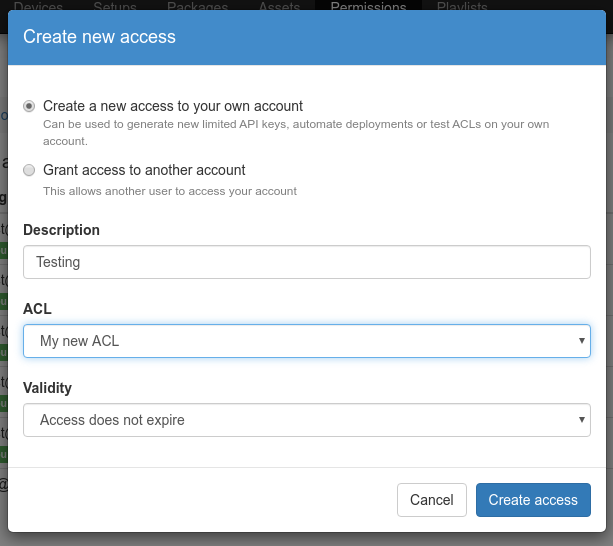Click the 'Grant access to another account' label text
This screenshot has width=613, height=546.
(x=144, y=170)
